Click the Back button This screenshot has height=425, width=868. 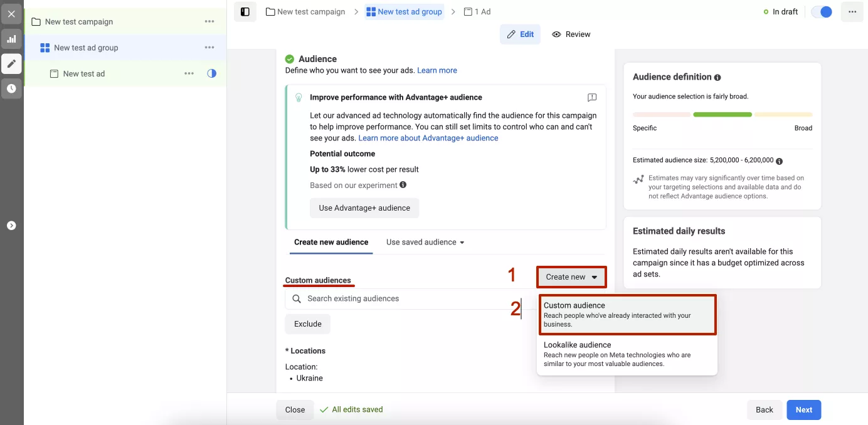tap(765, 410)
